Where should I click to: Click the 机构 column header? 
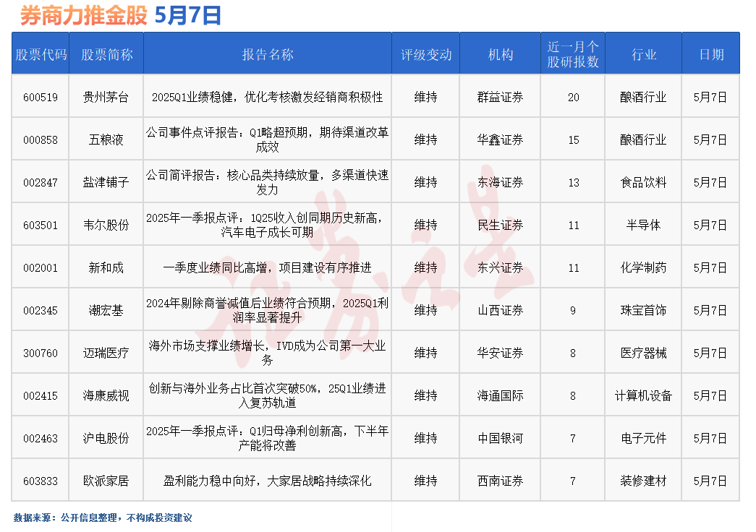[x=501, y=54]
